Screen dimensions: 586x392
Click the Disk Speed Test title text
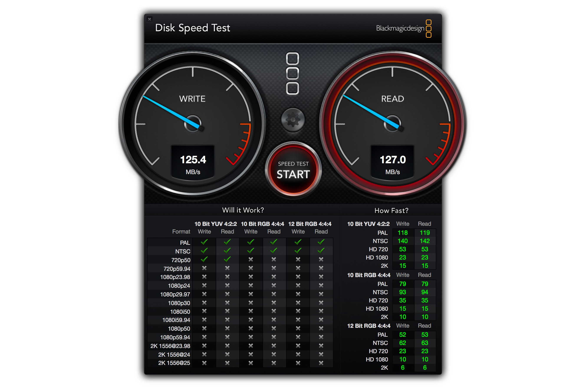(193, 28)
